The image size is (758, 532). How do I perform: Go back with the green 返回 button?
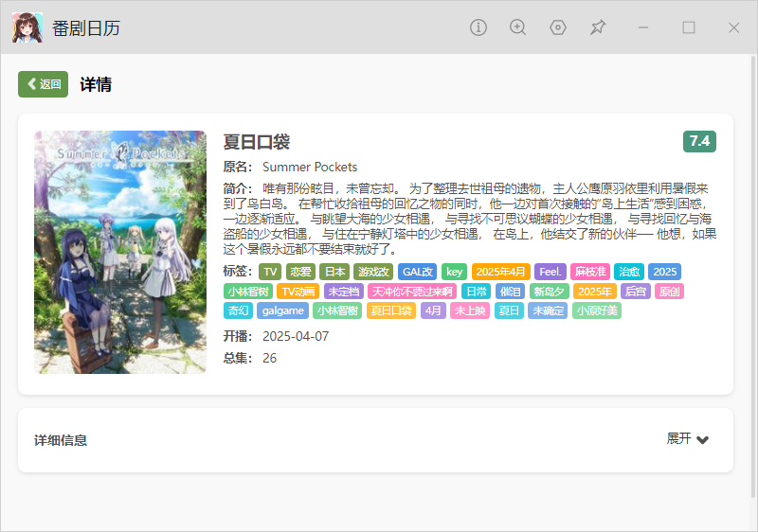(43, 84)
